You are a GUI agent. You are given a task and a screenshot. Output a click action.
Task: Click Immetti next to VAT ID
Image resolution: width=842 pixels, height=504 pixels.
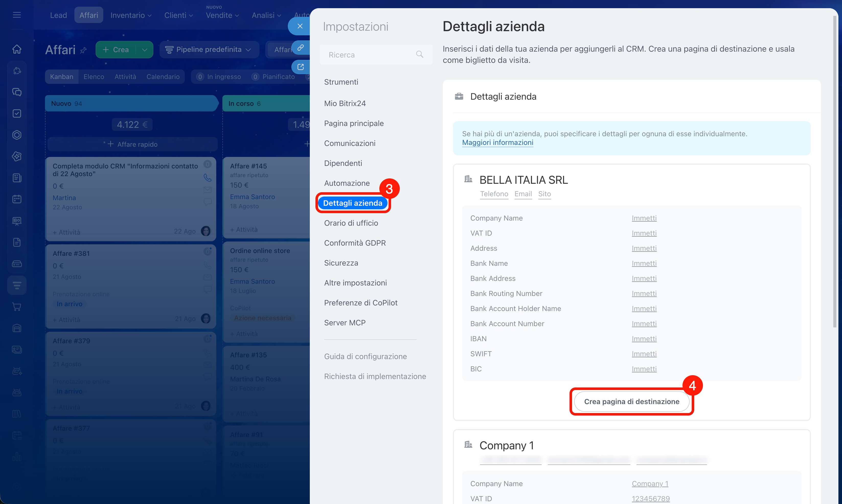644,233
